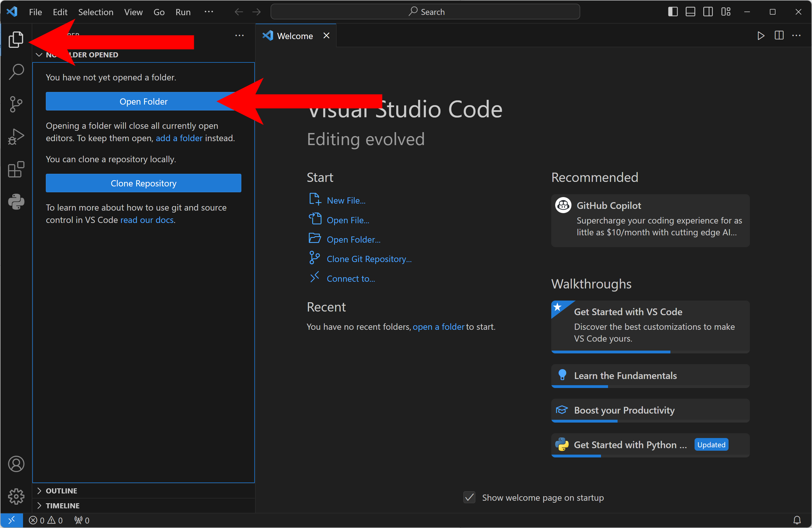Open the Accounts menu icon

click(16, 464)
